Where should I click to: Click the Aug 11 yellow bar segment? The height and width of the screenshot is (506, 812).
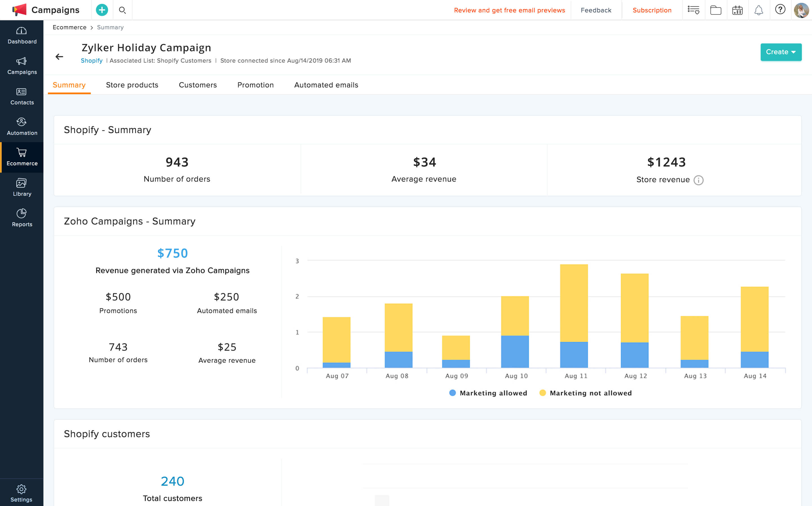pyautogui.click(x=574, y=303)
